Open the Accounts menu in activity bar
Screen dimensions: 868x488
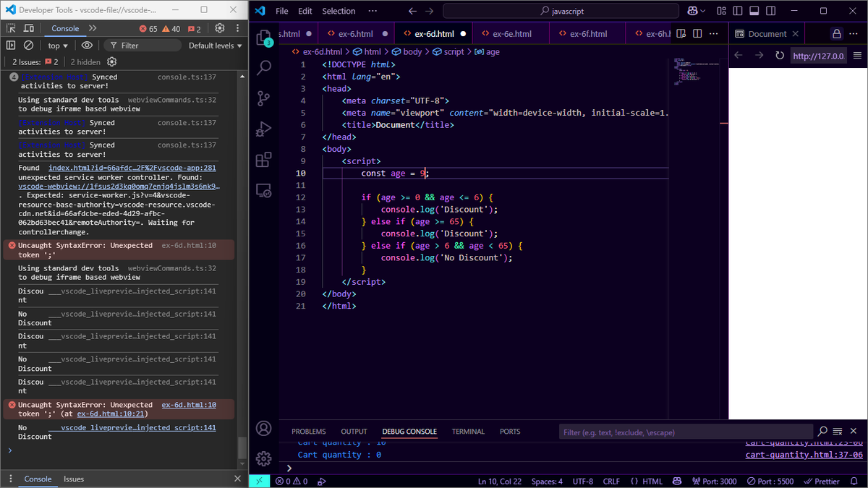[264, 429]
